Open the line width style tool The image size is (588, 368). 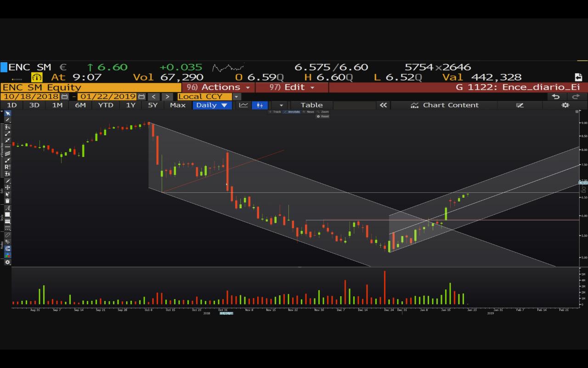pyautogui.click(x=7, y=222)
